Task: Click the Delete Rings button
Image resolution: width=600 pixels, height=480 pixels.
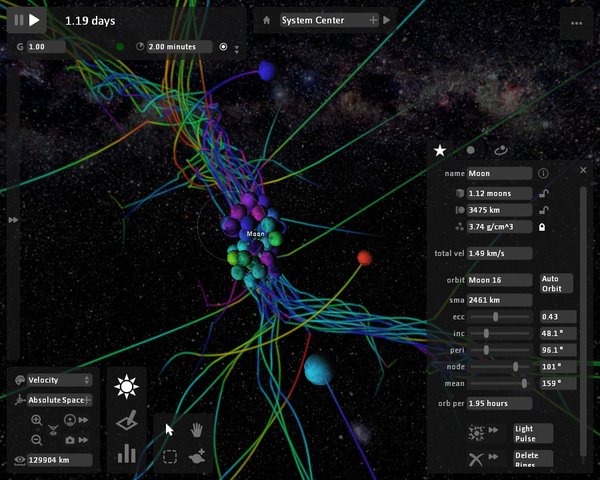Action: tap(533, 459)
